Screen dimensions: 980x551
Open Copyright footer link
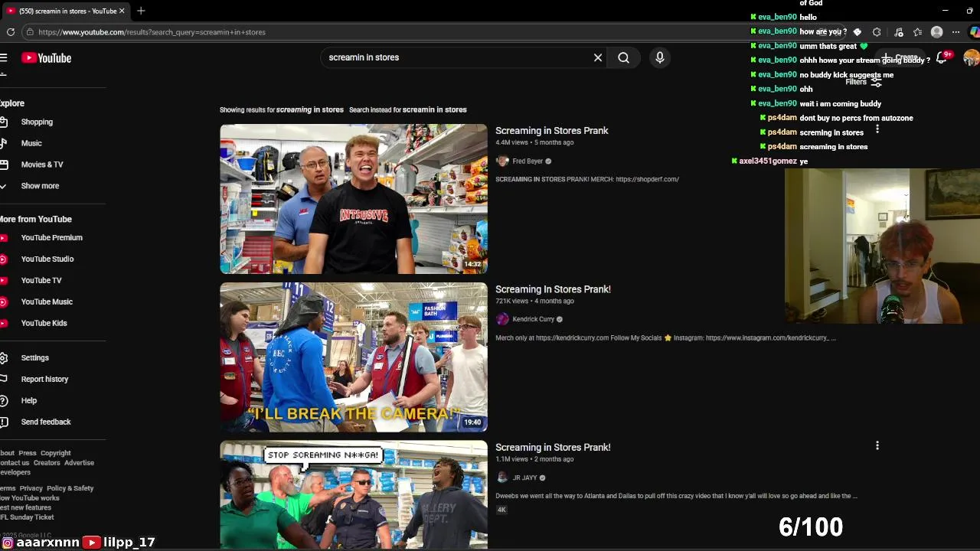click(x=55, y=453)
